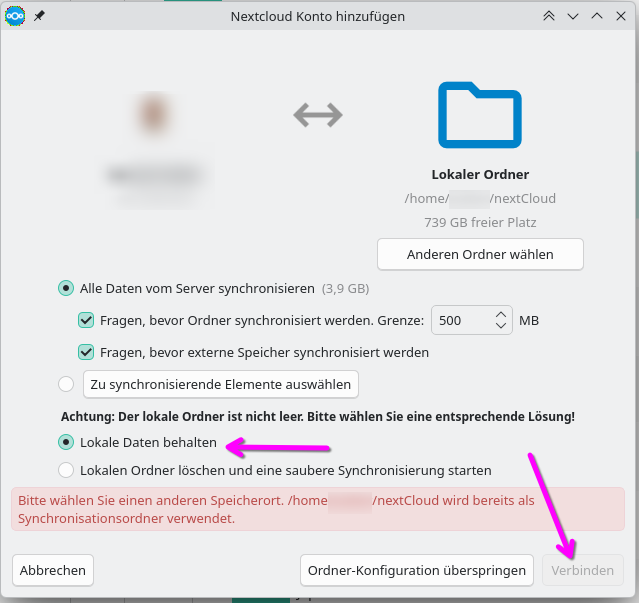Click the Nextcloud app icon in title bar

[x=15, y=16]
